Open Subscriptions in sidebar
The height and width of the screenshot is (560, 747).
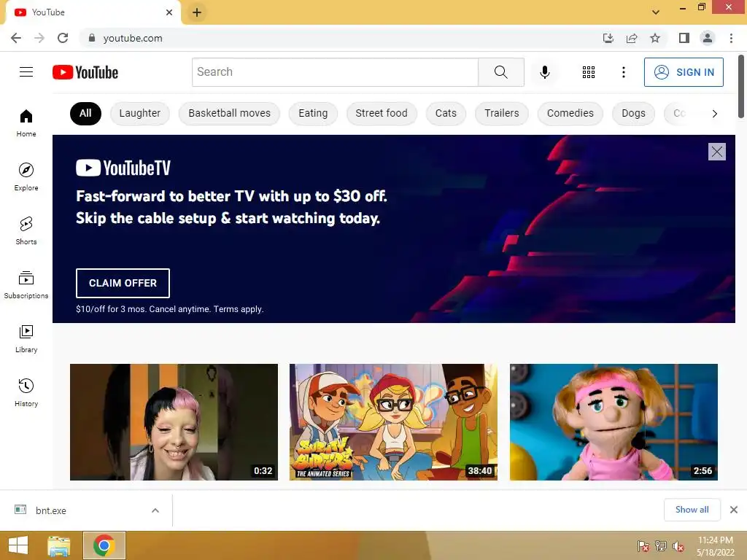point(26,284)
